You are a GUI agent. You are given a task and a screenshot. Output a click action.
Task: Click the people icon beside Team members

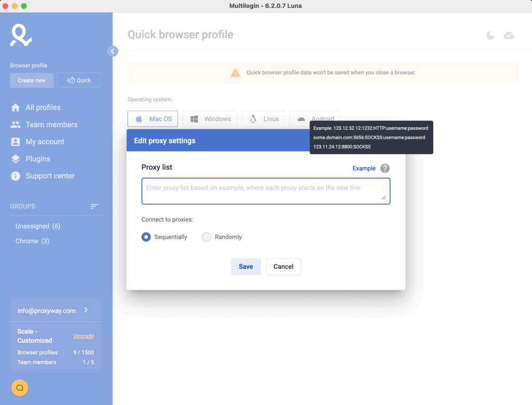coord(15,125)
